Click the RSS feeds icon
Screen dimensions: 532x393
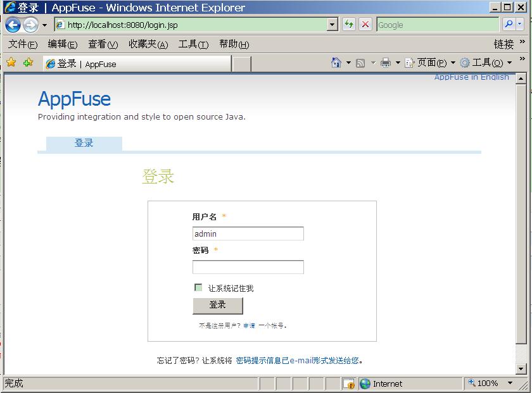tap(360, 63)
